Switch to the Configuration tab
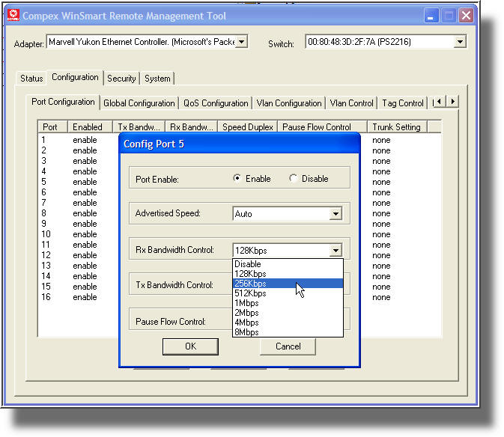Screen dimensions: 504x437 [x=75, y=77]
